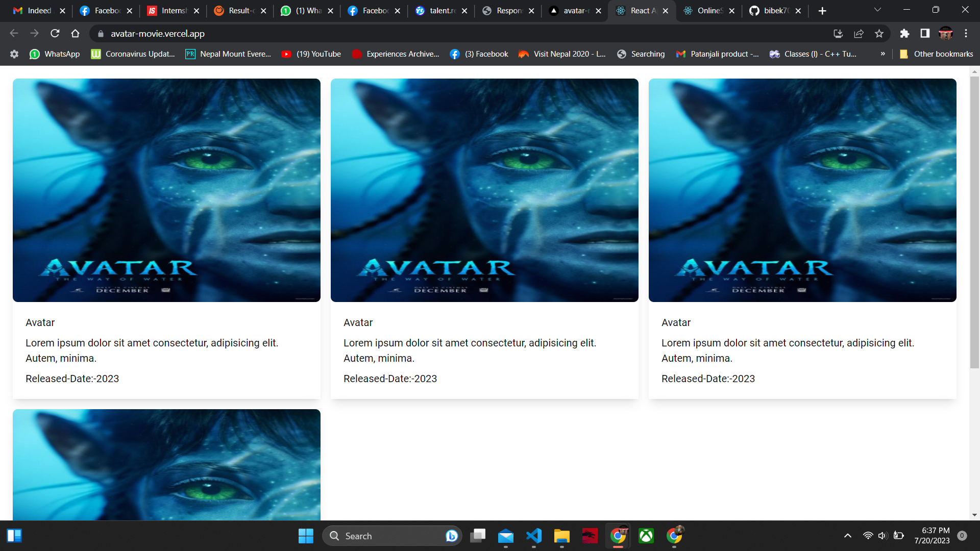Click install app icon in address bar
Screen dimensions: 980x551
click(838, 34)
